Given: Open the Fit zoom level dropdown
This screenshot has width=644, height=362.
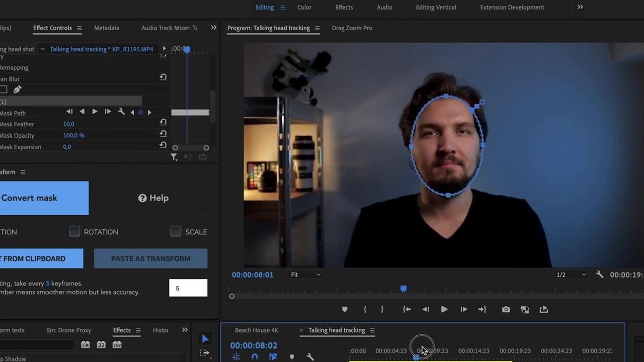Looking at the screenshot, I should (305, 275).
